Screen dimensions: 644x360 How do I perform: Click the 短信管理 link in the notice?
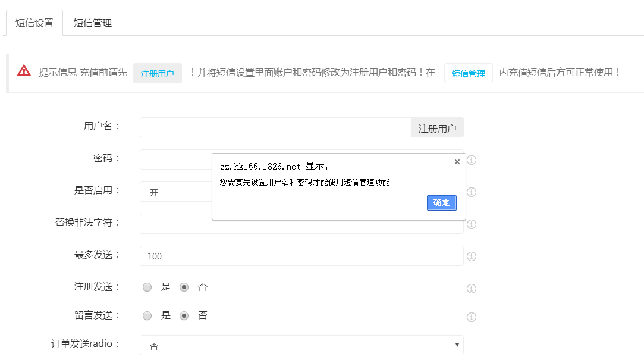coord(468,74)
